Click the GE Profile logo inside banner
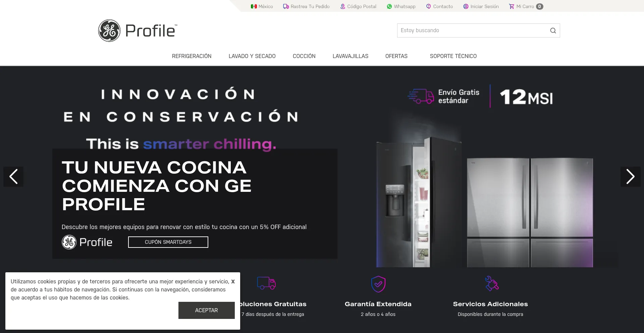Screen dimensions: 644x333 pos(87,242)
